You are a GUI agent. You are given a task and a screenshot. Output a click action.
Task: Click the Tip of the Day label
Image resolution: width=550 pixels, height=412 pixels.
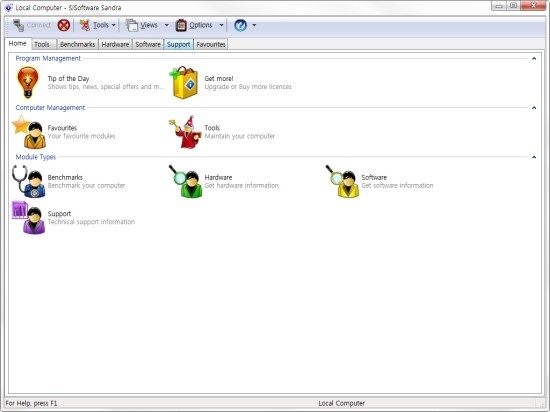68,79
